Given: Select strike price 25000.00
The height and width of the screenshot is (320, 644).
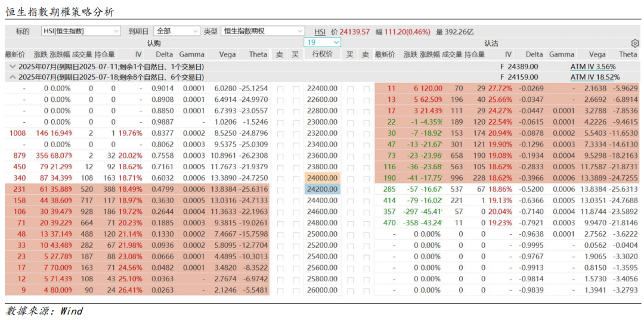Looking at the screenshot, I should (323, 234).
